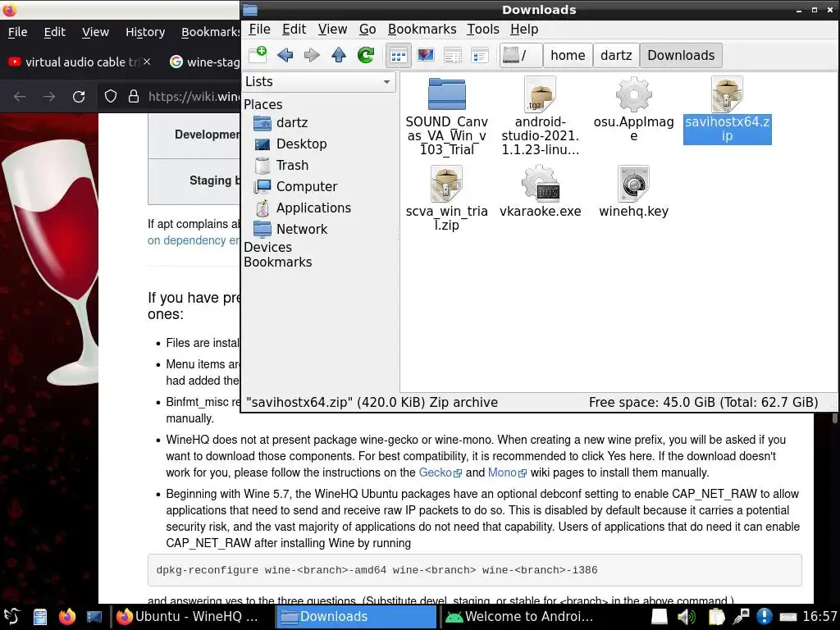
Task: Select the scva_win_trial.zip archive icon
Action: [x=447, y=184]
